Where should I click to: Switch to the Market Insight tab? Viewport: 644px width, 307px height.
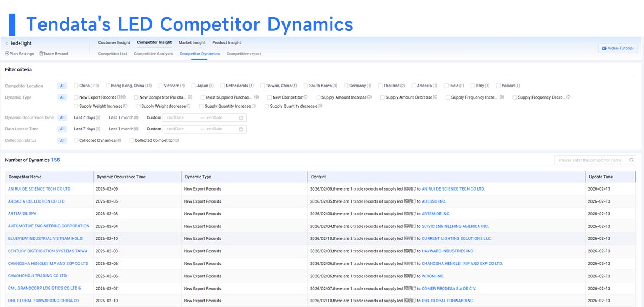[192, 43]
